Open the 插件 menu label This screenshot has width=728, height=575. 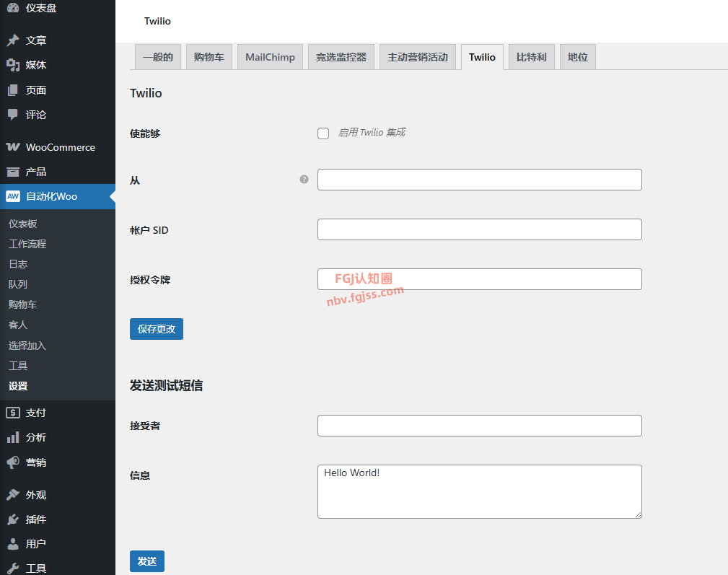[x=36, y=519]
